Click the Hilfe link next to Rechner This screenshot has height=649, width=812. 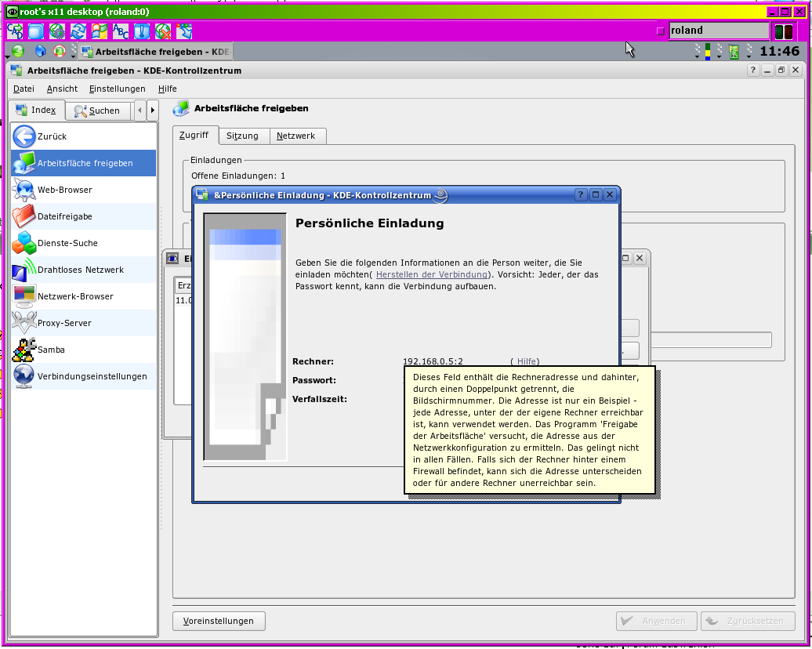point(525,361)
